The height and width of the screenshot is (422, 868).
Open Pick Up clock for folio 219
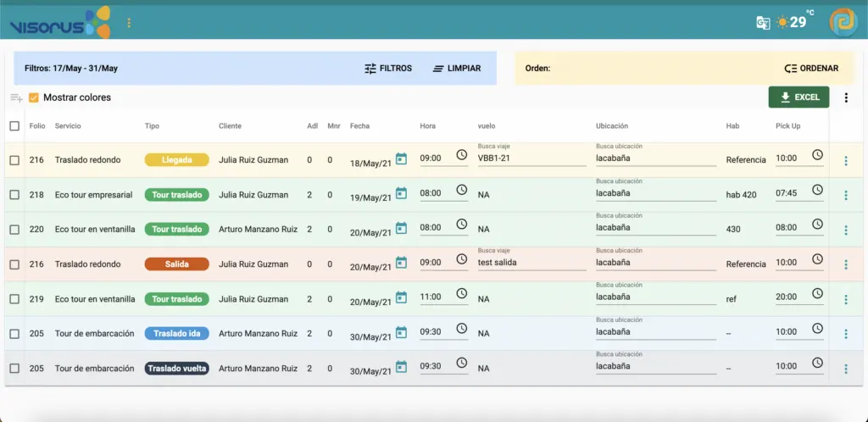coord(817,294)
